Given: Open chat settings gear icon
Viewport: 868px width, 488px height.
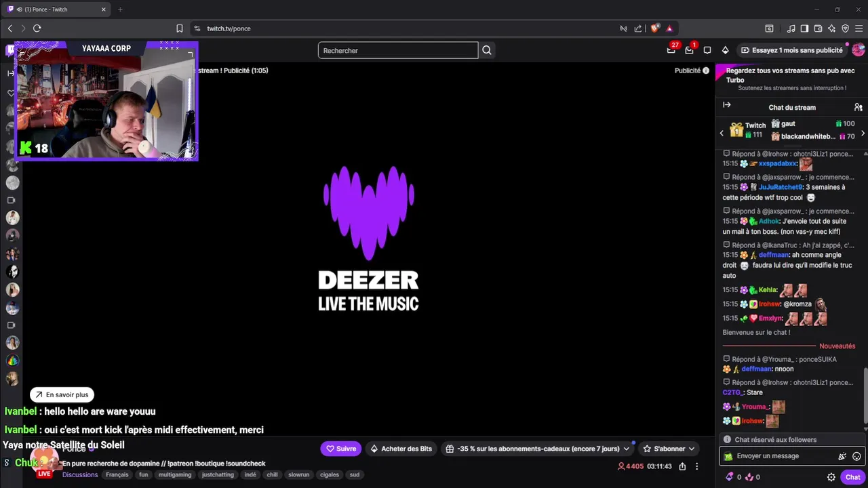Looking at the screenshot, I should 831,477.
